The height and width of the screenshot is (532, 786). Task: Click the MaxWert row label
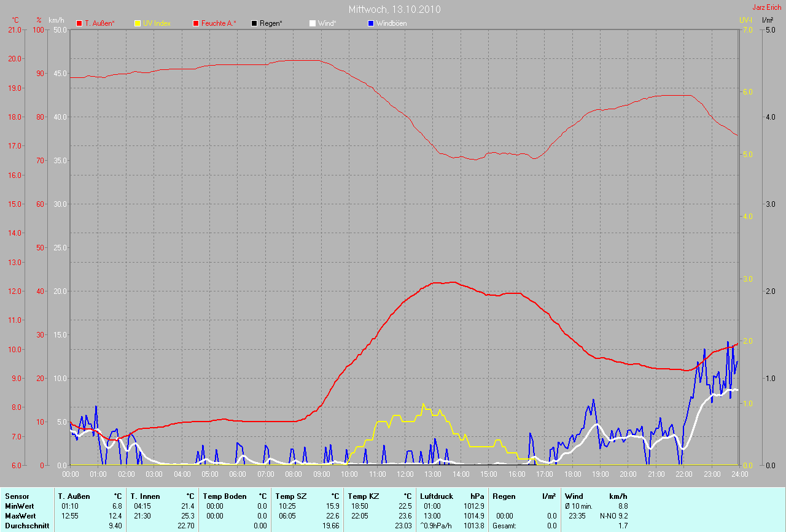click(20, 516)
